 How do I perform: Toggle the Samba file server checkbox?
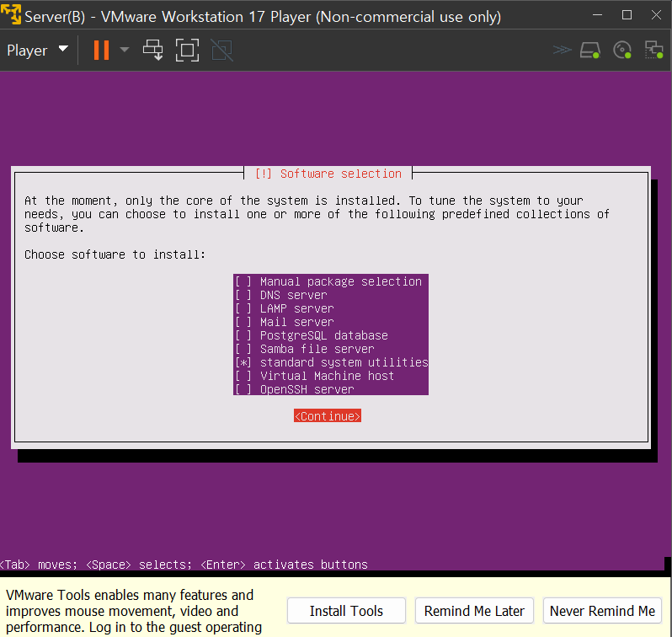243,349
